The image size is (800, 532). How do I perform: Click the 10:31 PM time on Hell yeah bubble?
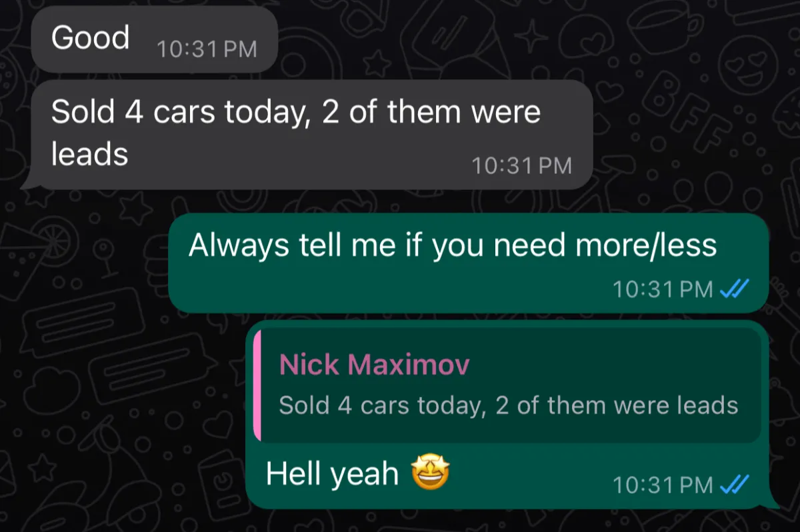(x=663, y=485)
